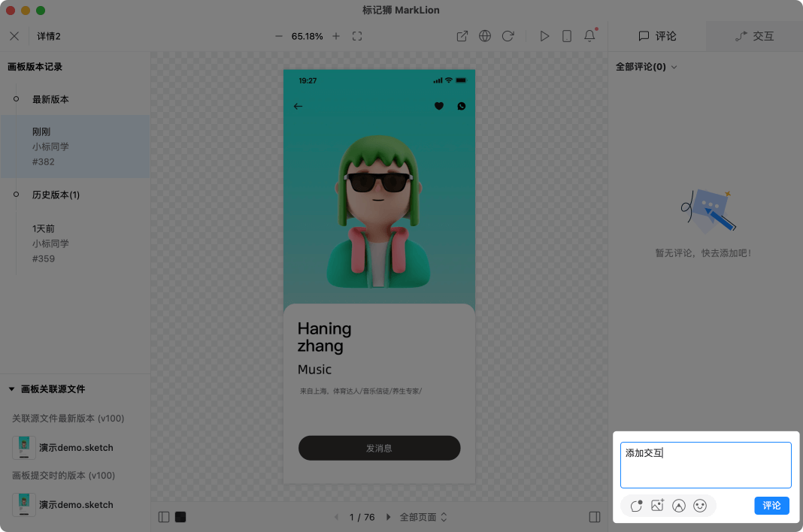Click the refresh icon in top toolbar
The height and width of the screenshot is (532, 803).
508,36
